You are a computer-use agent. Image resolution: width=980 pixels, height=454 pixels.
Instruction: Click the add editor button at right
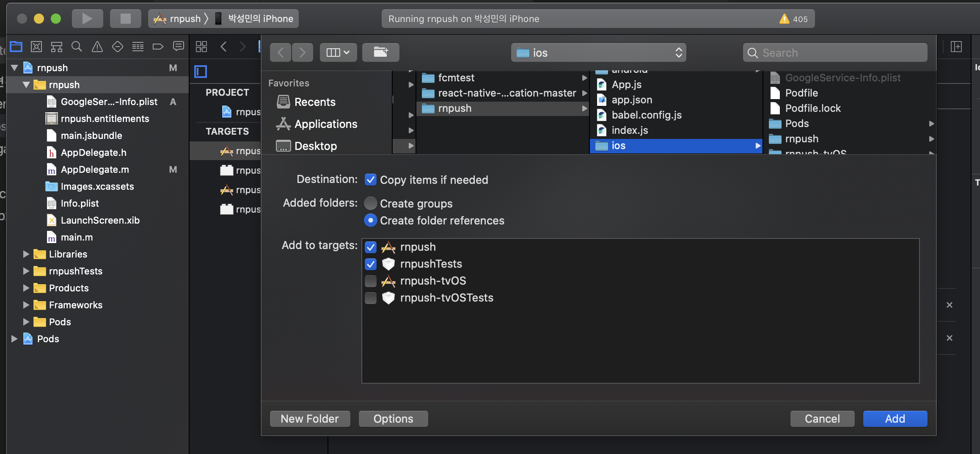[x=956, y=47]
